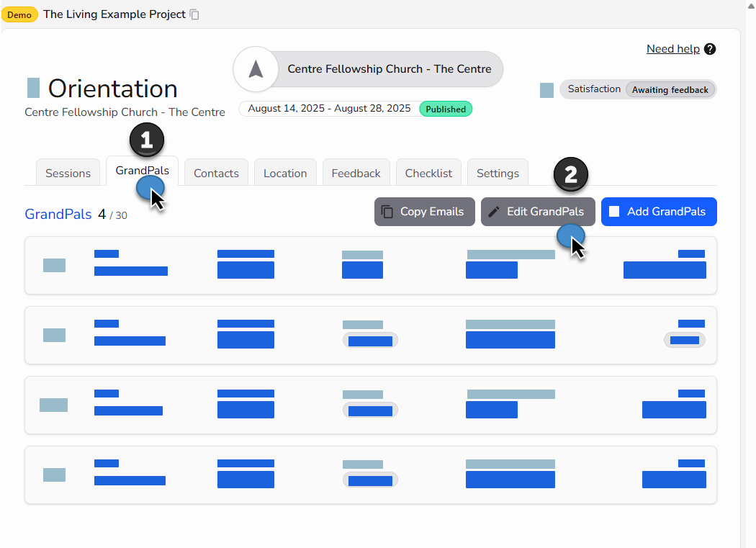
Task: Click the Add GrandPals button
Action: 659,212
